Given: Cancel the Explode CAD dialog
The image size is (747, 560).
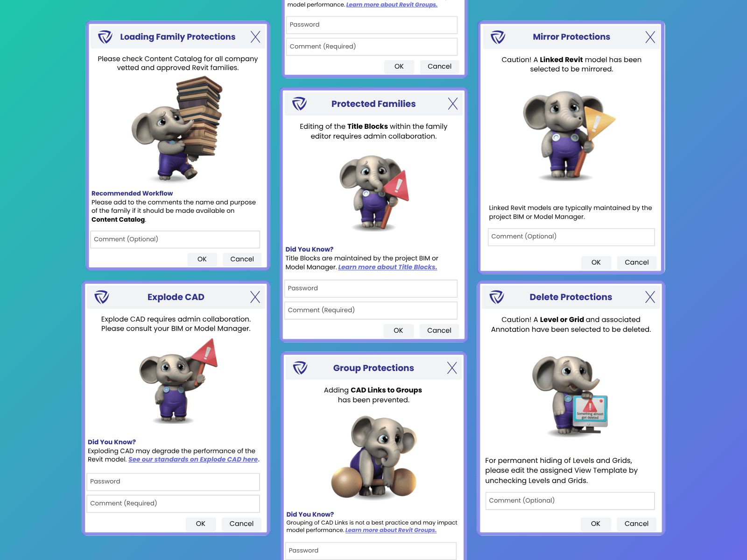Looking at the screenshot, I should point(241,524).
